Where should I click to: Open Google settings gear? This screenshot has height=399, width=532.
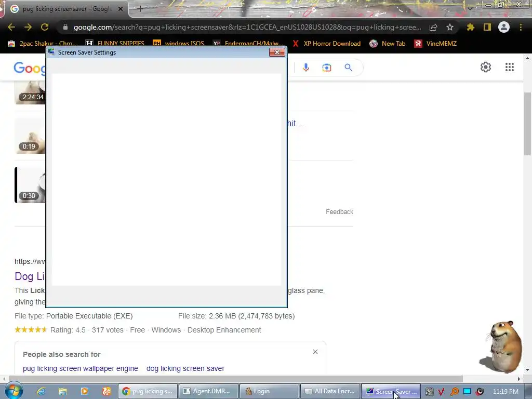click(x=486, y=67)
